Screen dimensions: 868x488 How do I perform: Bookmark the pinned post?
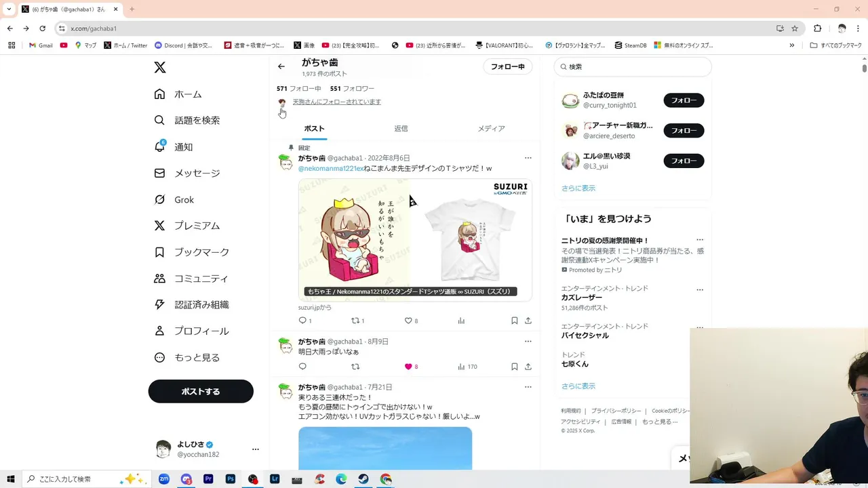(515, 321)
